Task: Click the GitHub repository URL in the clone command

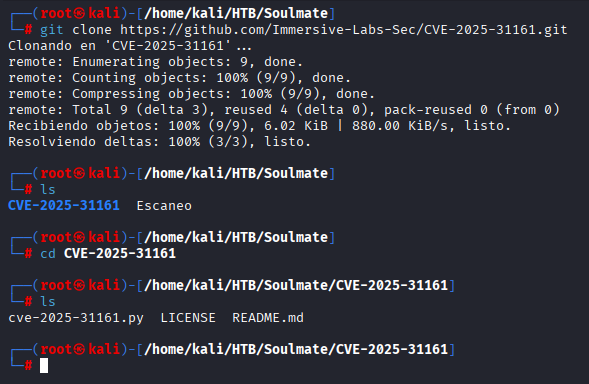Action: tap(344, 30)
